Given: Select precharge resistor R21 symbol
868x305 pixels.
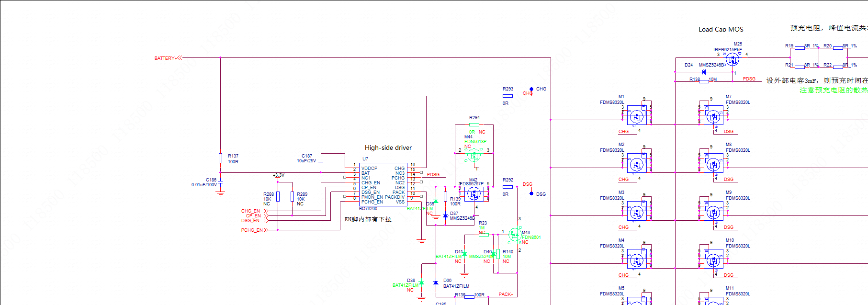Looking at the screenshot, I should (x=800, y=67).
